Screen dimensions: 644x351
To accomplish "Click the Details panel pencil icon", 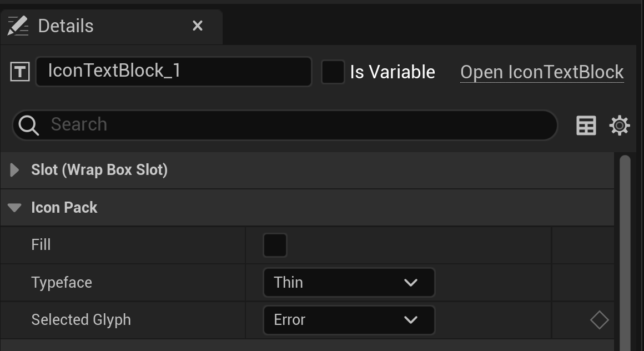I will [18, 26].
